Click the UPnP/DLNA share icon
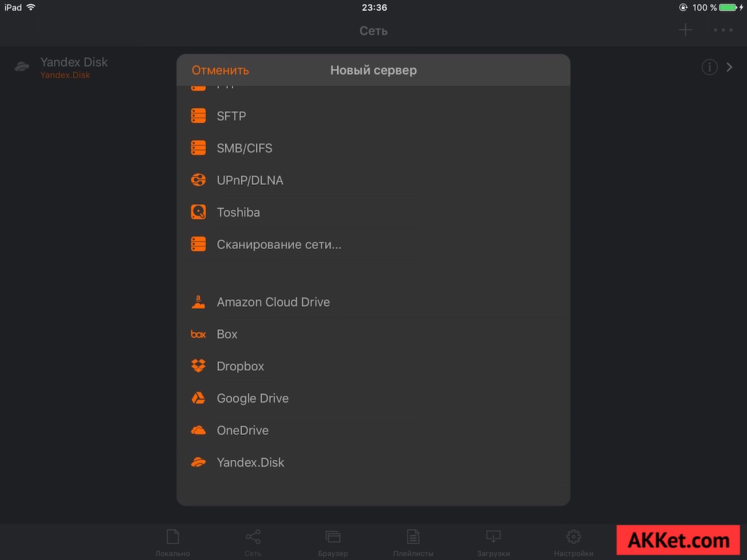This screenshot has width=747, height=560. (x=198, y=180)
